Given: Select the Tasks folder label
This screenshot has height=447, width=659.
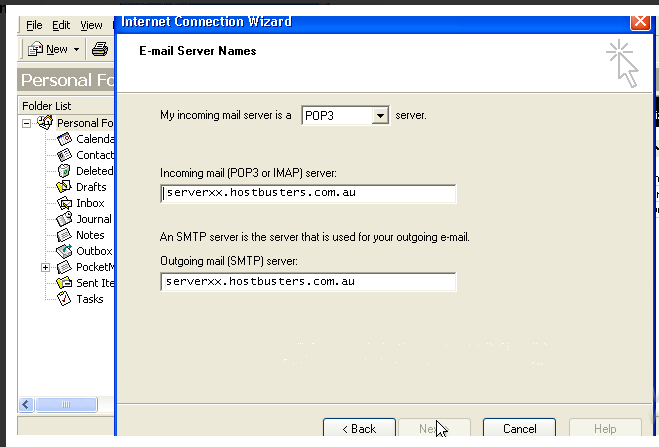Looking at the screenshot, I should click(x=90, y=299).
